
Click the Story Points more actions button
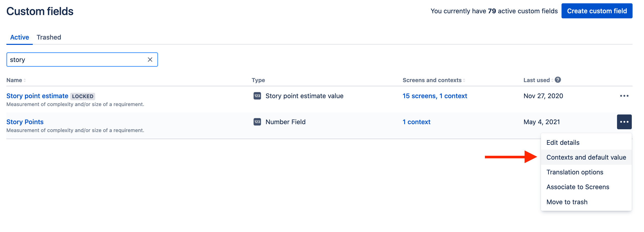click(x=624, y=122)
